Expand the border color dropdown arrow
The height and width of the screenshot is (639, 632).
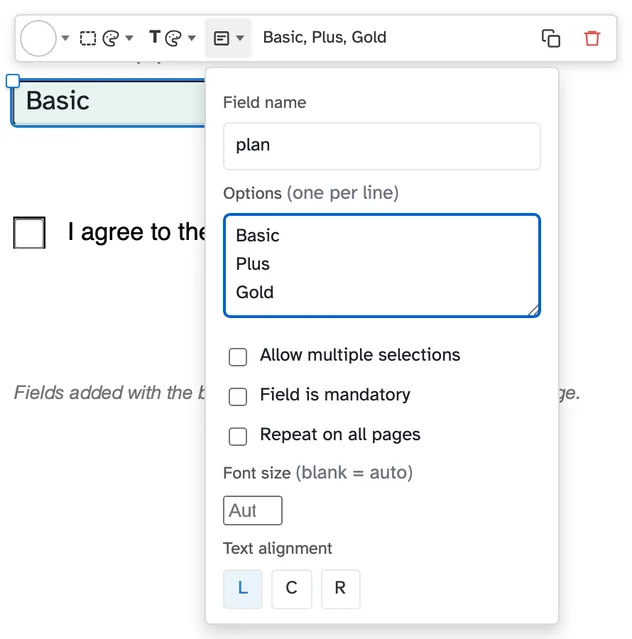(x=129, y=38)
